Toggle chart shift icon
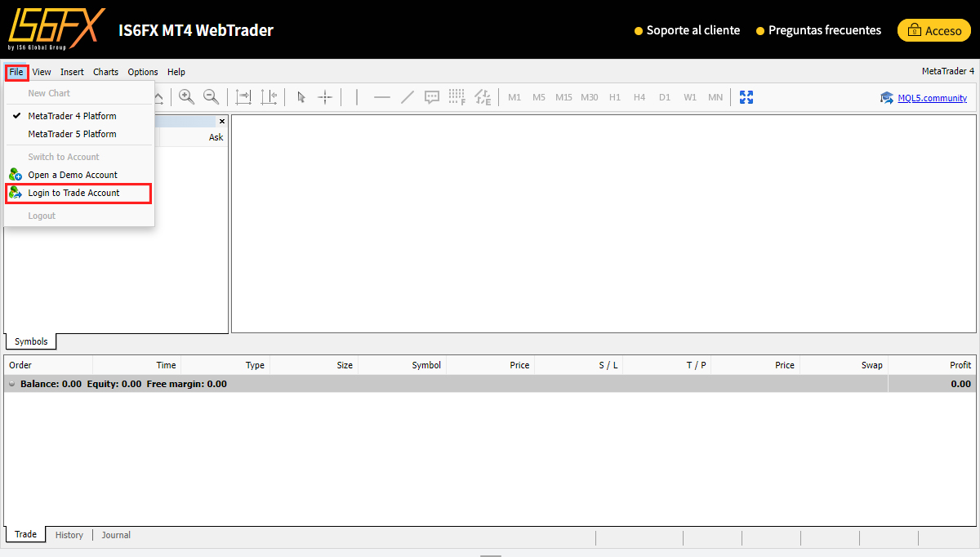 269,97
